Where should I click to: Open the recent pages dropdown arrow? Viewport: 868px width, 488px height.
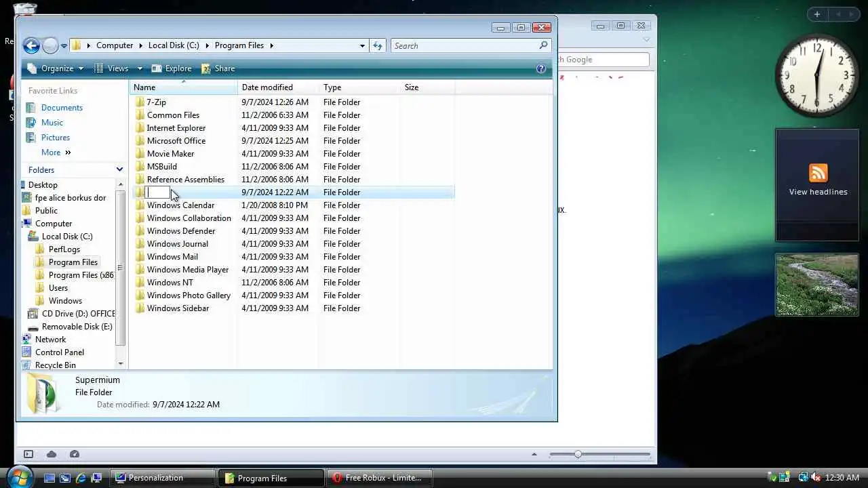pyautogui.click(x=64, y=46)
